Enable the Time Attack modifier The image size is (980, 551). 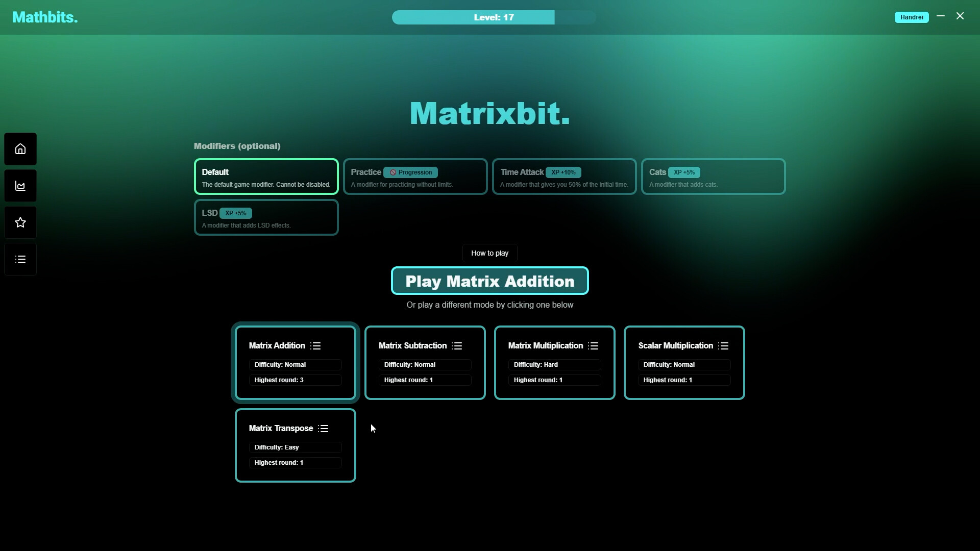pyautogui.click(x=564, y=177)
